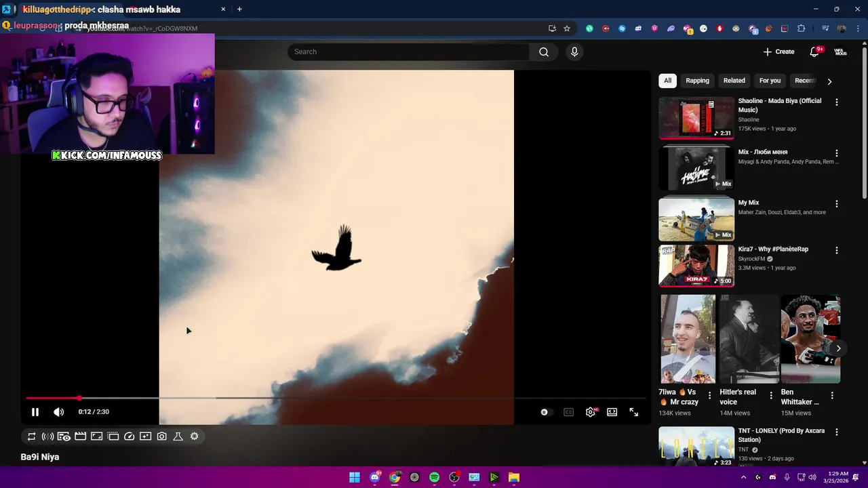
Task: Select the All filter chip
Action: pos(667,81)
